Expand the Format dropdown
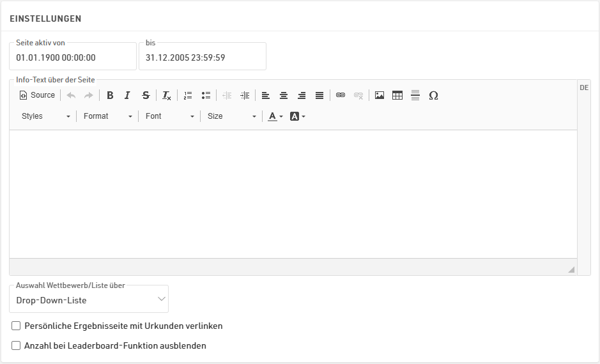The image size is (600, 364). [x=107, y=116]
